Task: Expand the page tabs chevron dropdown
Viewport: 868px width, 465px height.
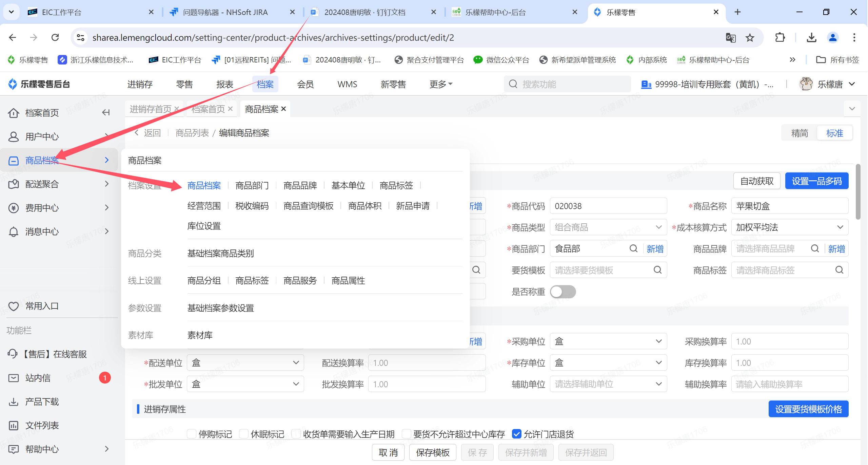Action: [852, 109]
